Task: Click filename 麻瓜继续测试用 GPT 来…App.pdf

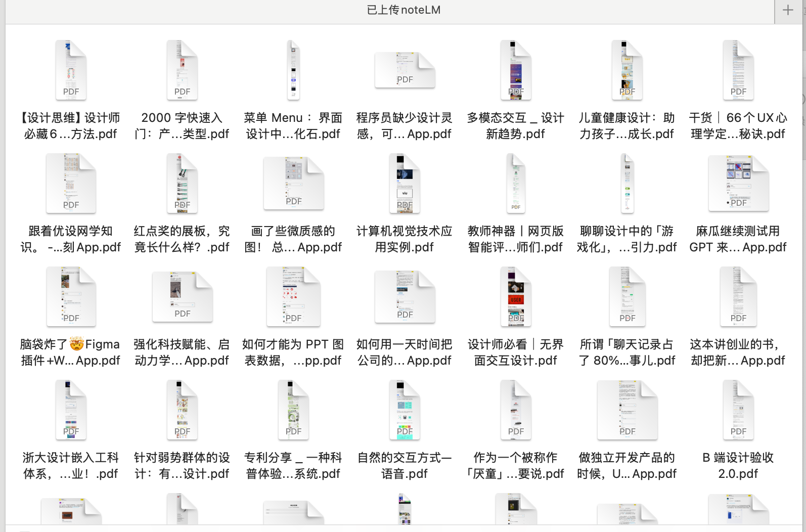Action: pos(738,239)
